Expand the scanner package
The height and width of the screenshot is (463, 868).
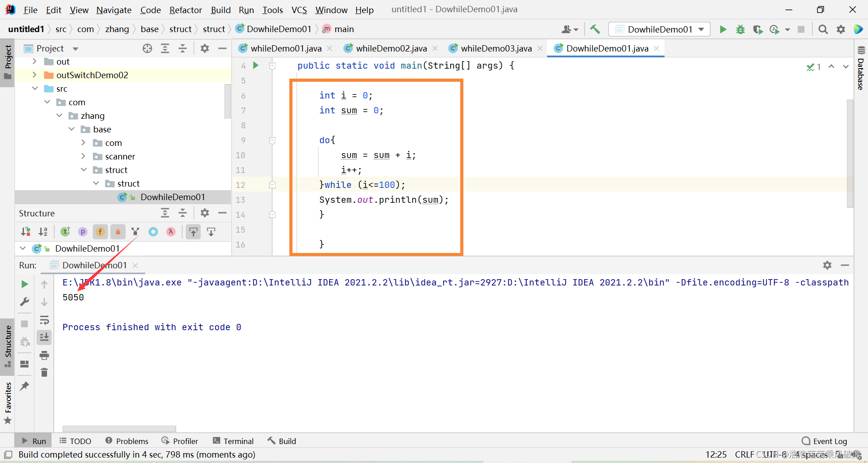(83, 156)
